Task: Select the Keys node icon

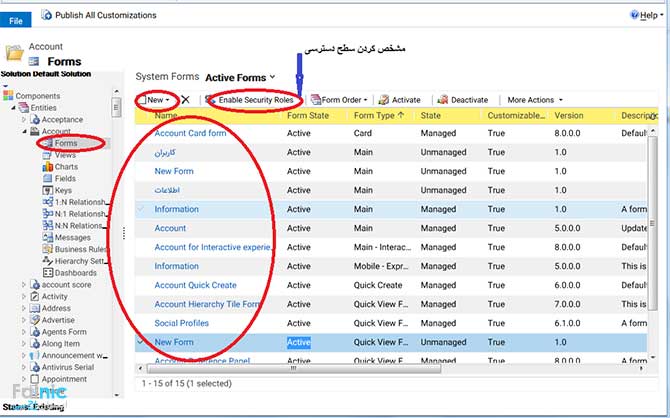Action: [48, 189]
